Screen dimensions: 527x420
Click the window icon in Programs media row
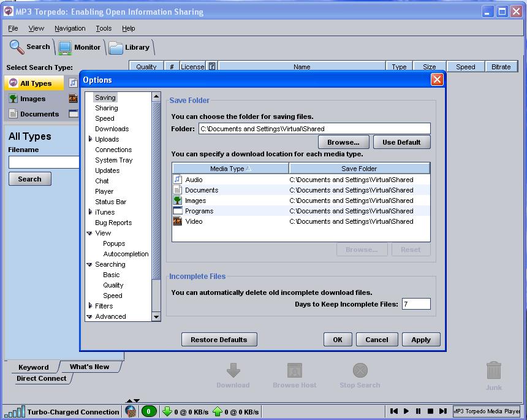pos(178,210)
